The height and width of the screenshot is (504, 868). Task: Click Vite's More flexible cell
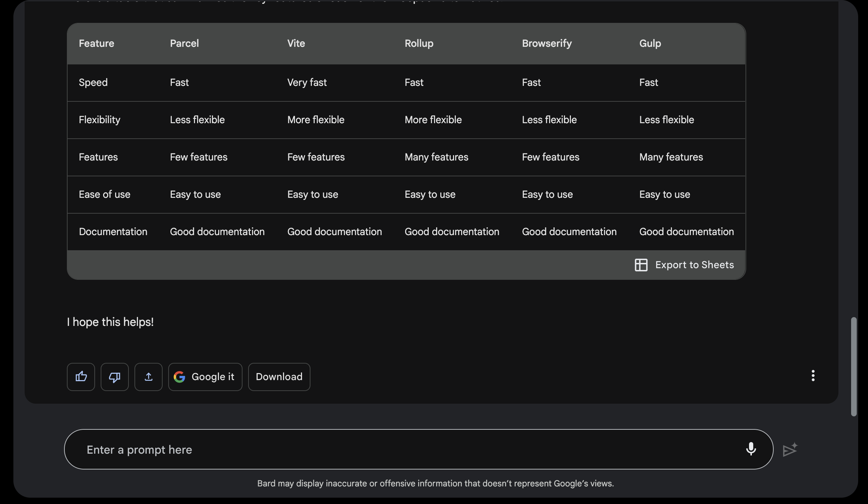coord(316,120)
